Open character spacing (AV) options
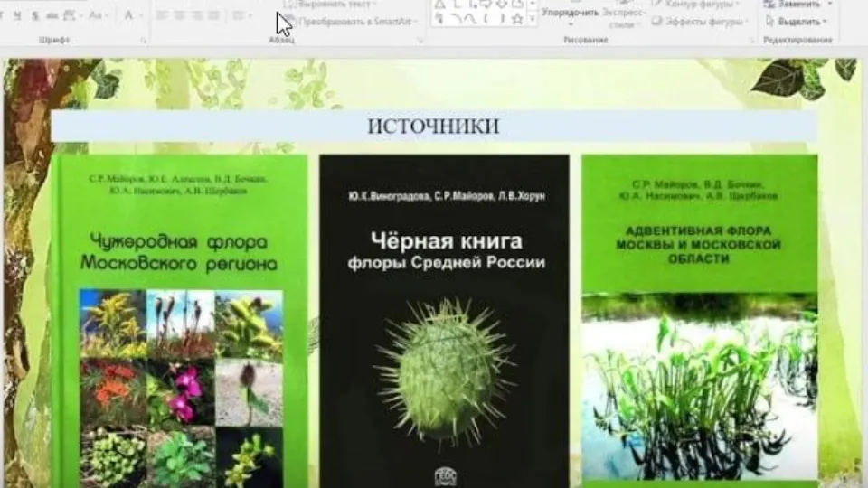 click(71, 15)
